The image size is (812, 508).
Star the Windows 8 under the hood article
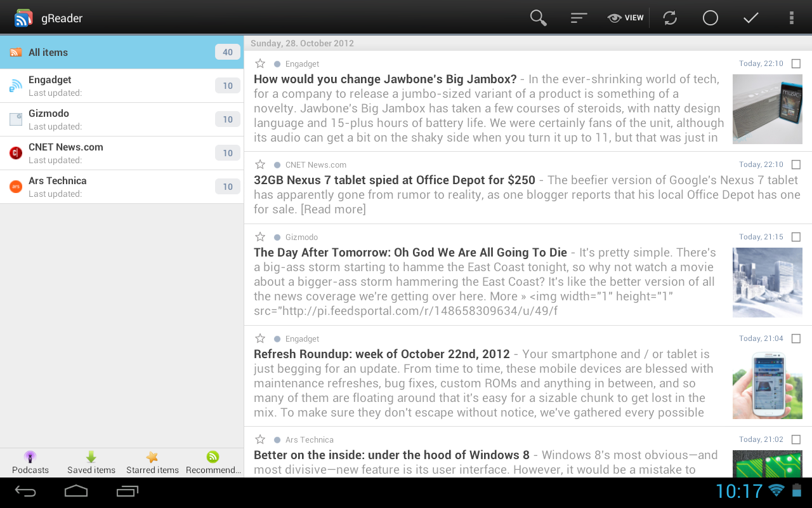(x=260, y=439)
